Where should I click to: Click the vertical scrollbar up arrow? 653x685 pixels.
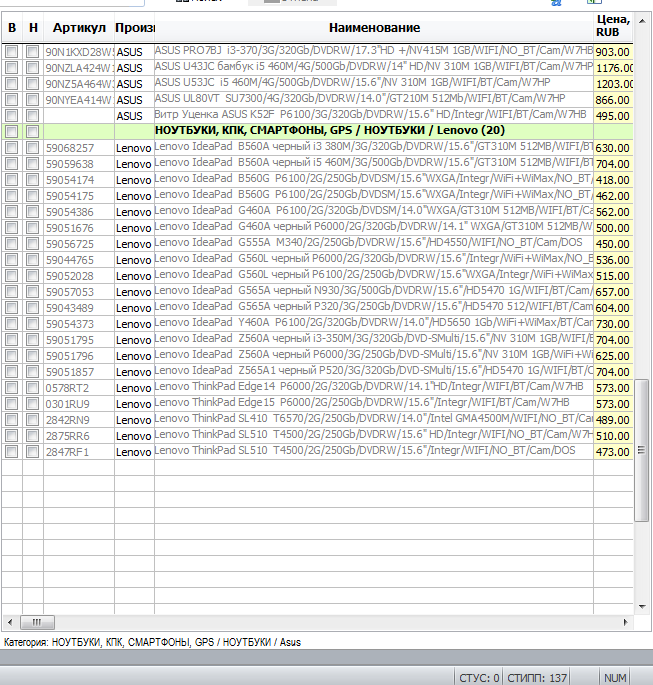[642, 21]
